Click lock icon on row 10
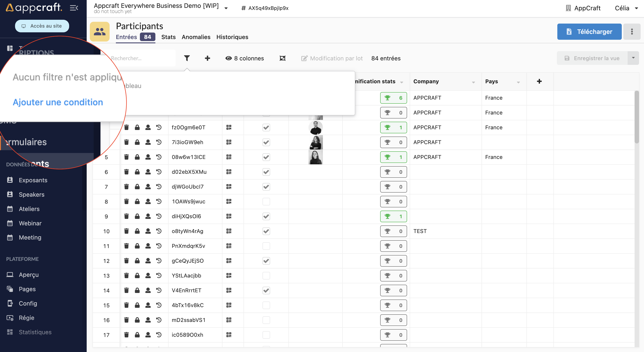Screen dimensions: 644x352 pyautogui.click(x=137, y=231)
